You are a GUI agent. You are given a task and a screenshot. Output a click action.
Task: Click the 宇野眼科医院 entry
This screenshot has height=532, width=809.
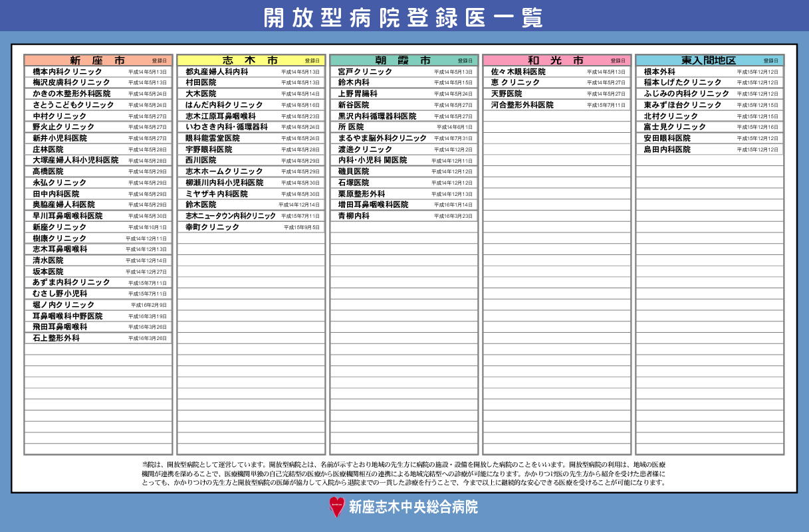click(x=251, y=149)
